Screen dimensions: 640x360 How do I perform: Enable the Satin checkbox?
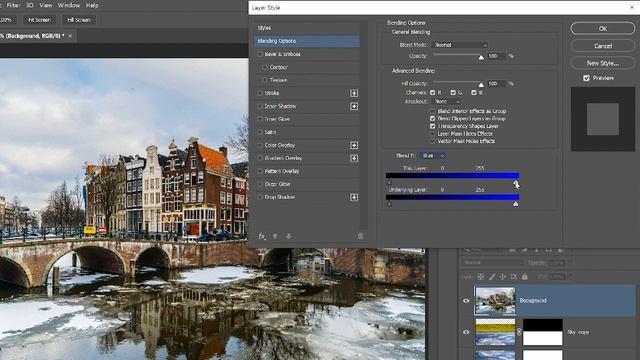(x=260, y=132)
